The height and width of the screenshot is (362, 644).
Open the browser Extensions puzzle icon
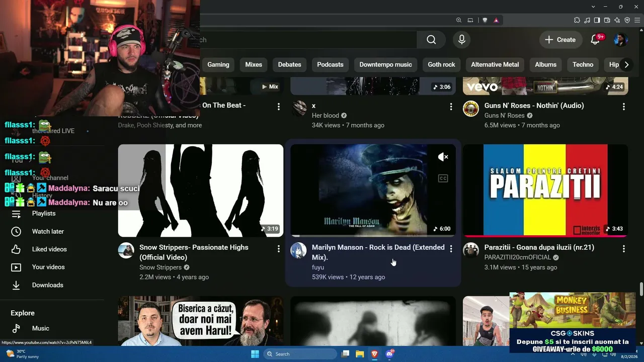pyautogui.click(x=577, y=20)
